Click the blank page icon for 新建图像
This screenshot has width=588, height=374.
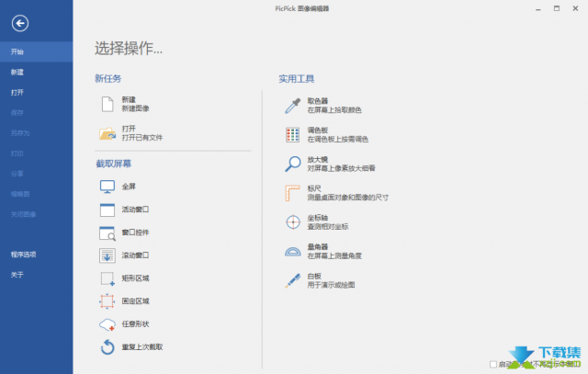coord(107,104)
